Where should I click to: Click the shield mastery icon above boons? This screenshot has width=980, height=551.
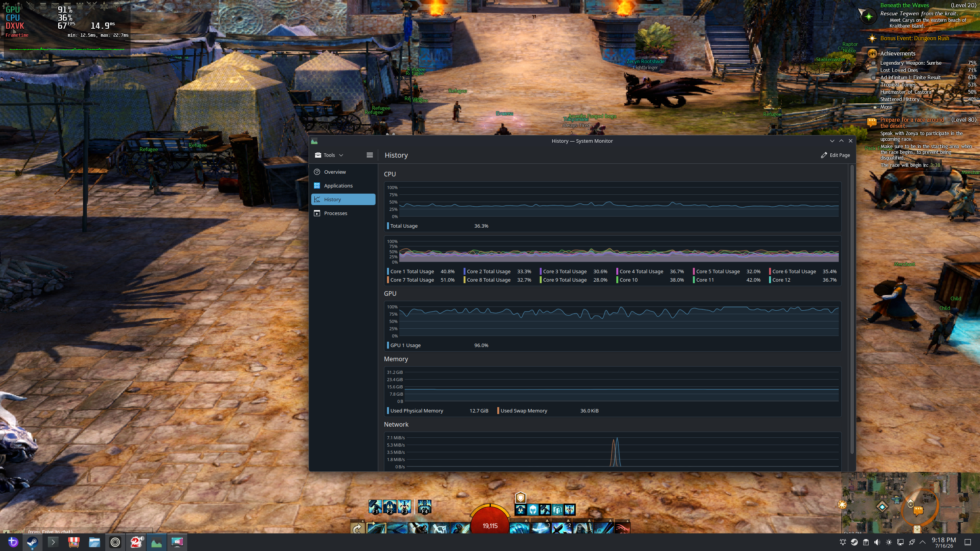pos(521,497)
